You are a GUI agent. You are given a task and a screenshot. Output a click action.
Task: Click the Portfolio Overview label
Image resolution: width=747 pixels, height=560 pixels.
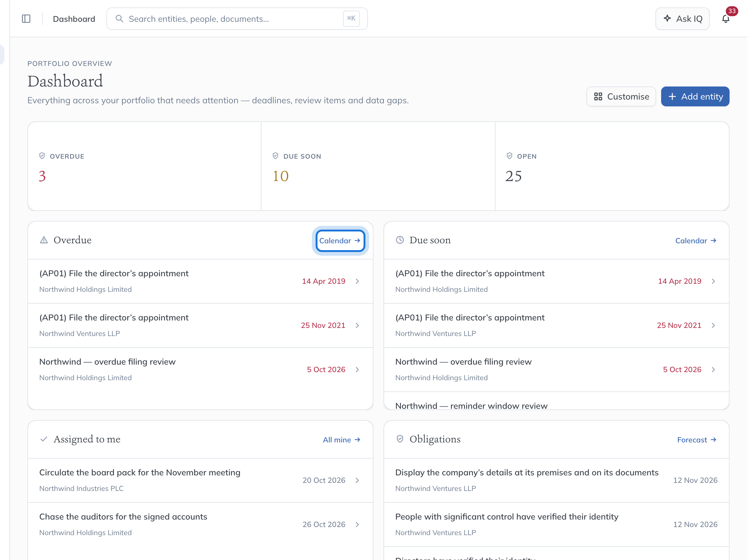[70, 63]
